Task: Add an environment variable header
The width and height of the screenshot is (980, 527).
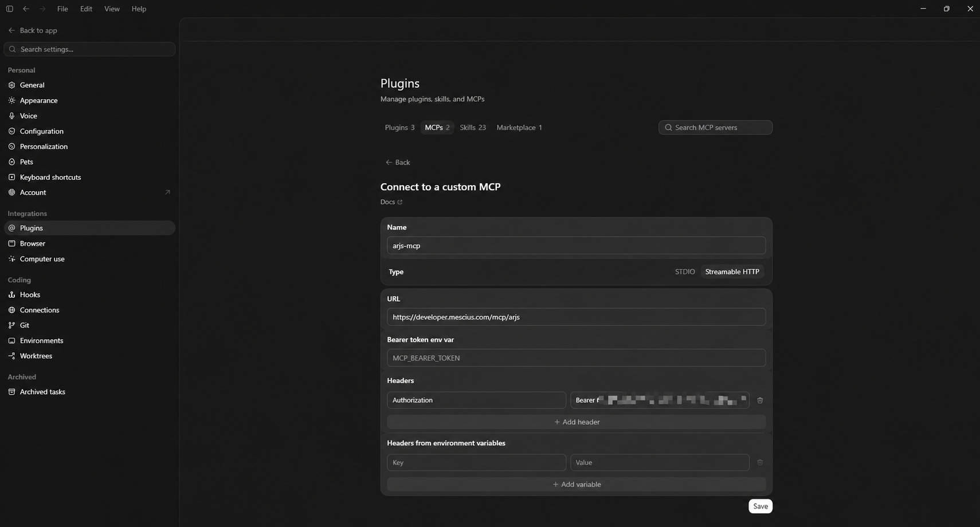Action: (577, 485)
